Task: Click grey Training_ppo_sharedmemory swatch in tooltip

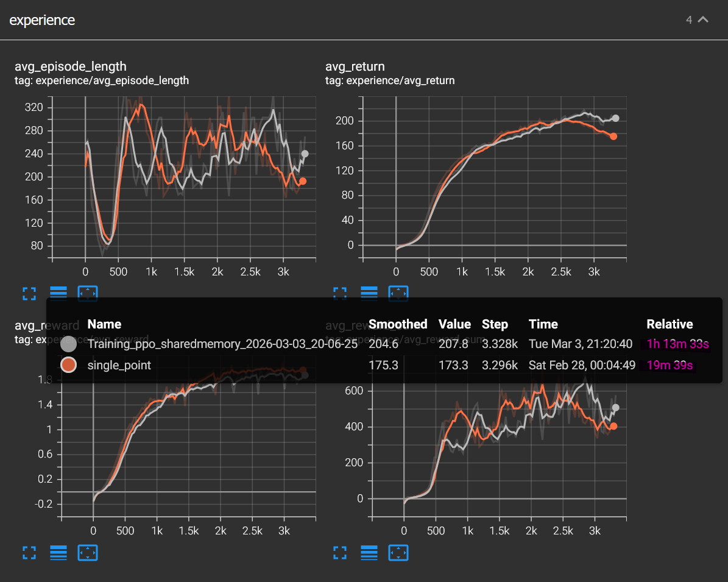Action: (x=68, y=344)
